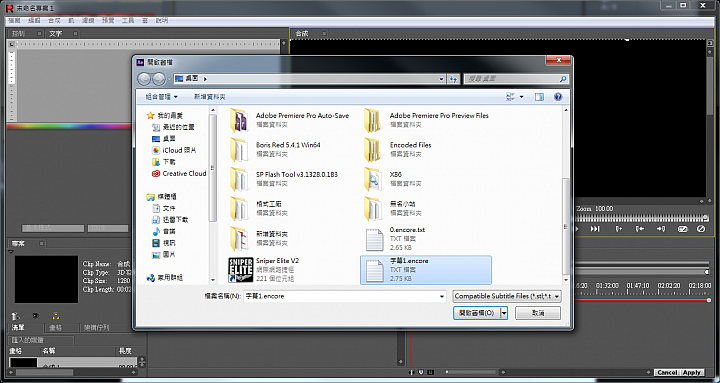Collapse the disclosure triangle in project panel
720x383 pixels.
click(x=10, y=252)
